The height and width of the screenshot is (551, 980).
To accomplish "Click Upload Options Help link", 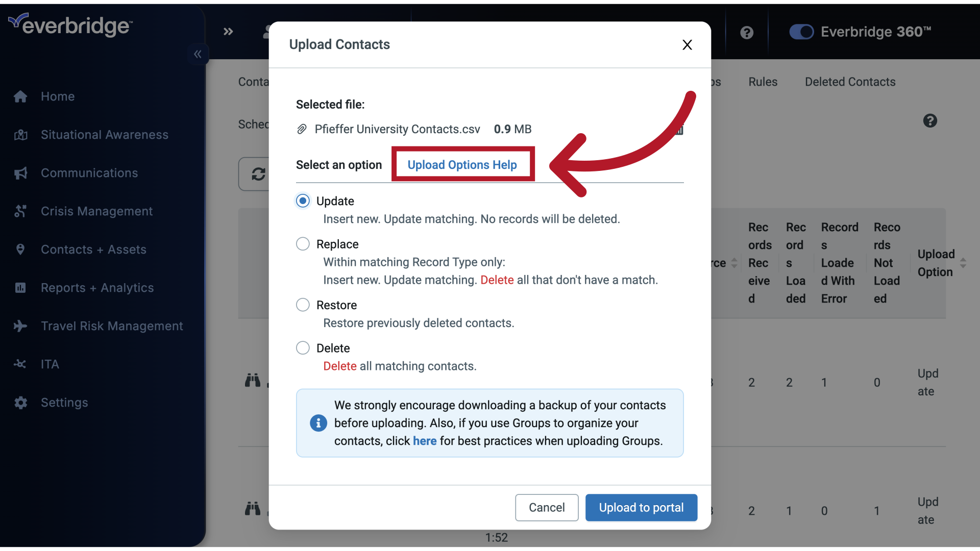I will pyautogui.click(x=462, y=164).
